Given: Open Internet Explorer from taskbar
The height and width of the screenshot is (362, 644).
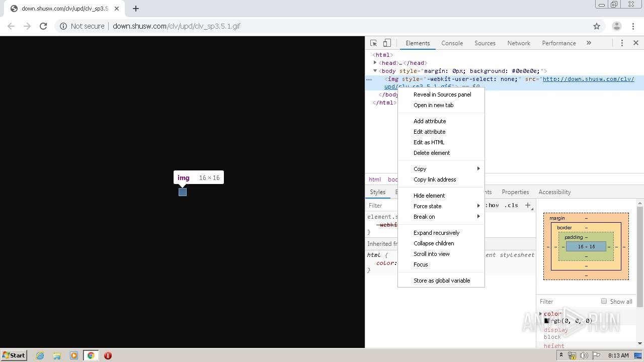Looking at the screenshot, I should coord(40,355).
